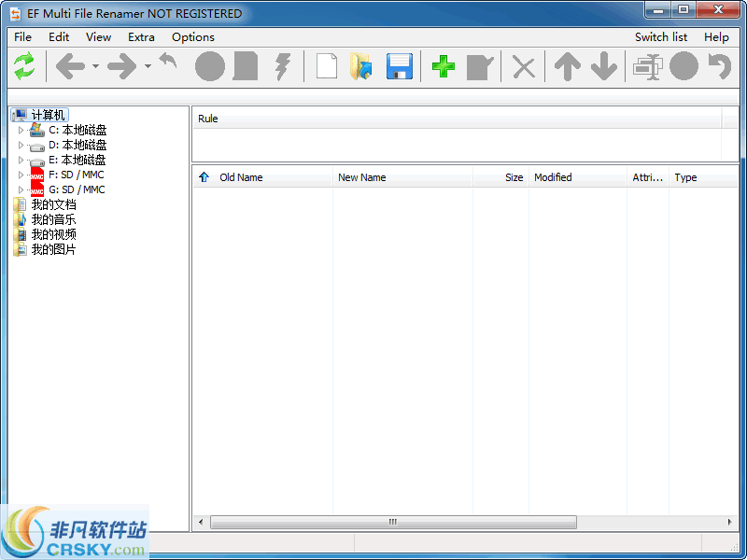Open rule list with folder icon
This screenshot has height=560, width=747.
[x=361, y=66]
